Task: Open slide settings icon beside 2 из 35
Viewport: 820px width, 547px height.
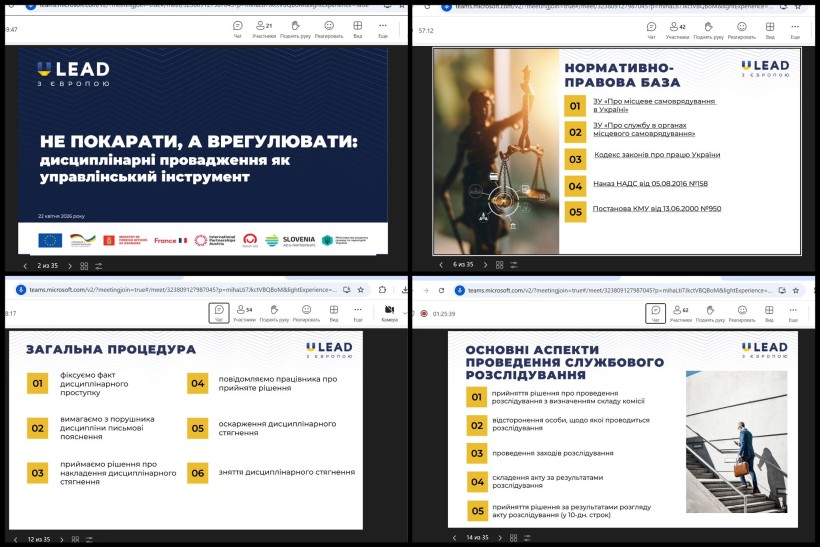Action: (x=99, y=266)
